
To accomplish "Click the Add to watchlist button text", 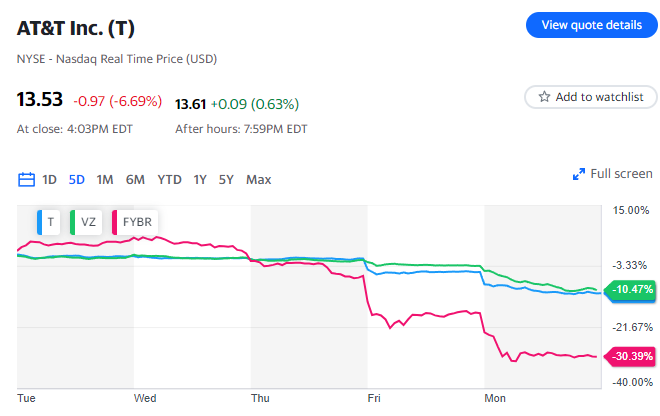I will [599, 97].
